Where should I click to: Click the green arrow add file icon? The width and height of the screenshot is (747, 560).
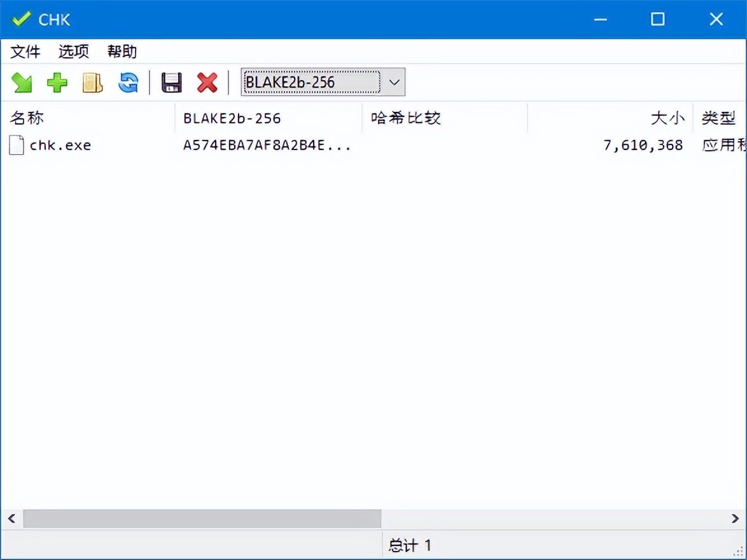point(22,82)
